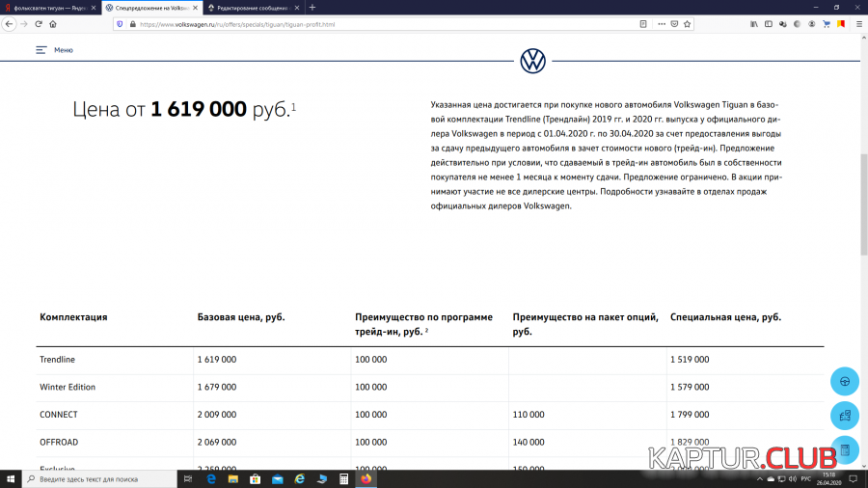
Task: Open the Windows Start menu
Action: coord(11,479)
